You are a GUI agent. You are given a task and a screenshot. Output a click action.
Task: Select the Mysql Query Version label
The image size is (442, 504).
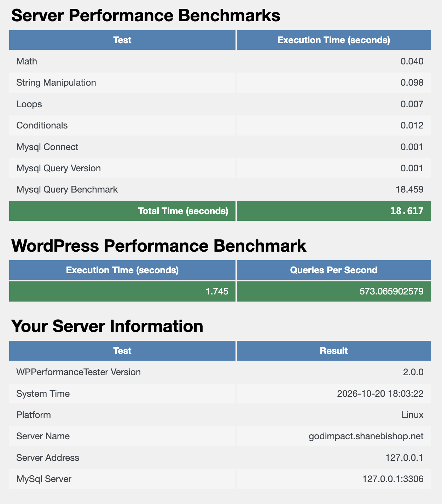[x=59, y=168]
